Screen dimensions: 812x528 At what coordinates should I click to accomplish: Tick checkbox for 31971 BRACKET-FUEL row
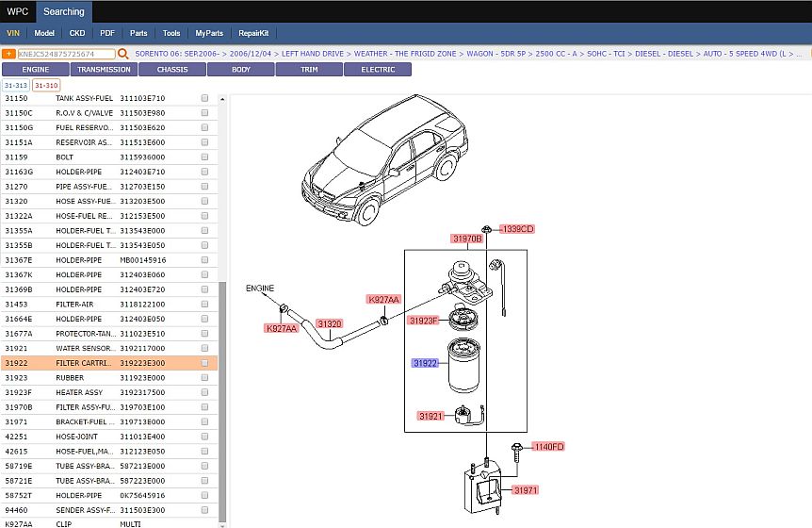coord(204,421)
